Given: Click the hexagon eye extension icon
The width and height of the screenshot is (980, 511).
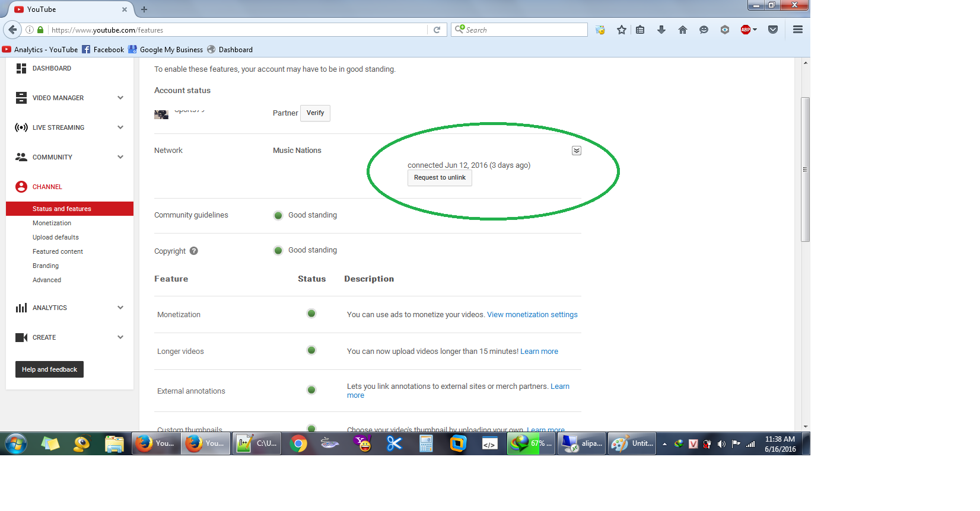Looking at the screenshot, I should [725, 30].
